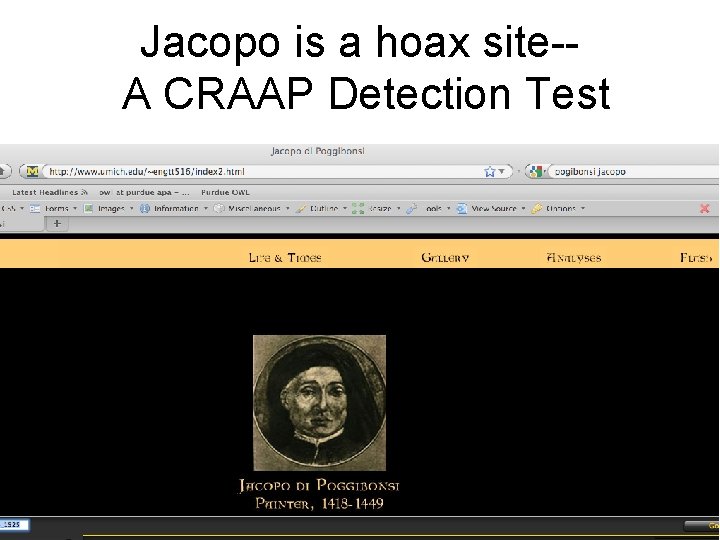Click the Resize toolbar icon
The height and width of the screenshot is (540, 720).
(x=358, y=208)
